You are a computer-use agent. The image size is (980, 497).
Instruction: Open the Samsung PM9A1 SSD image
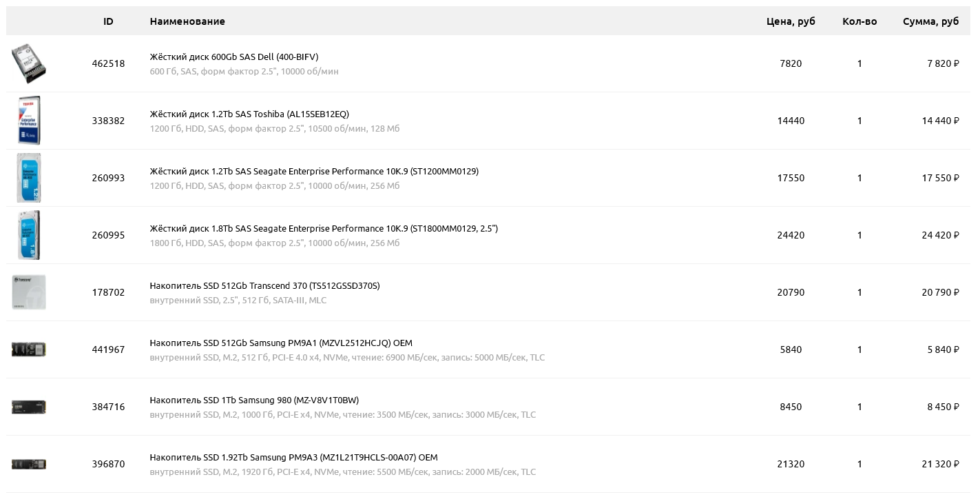(29, 349)
